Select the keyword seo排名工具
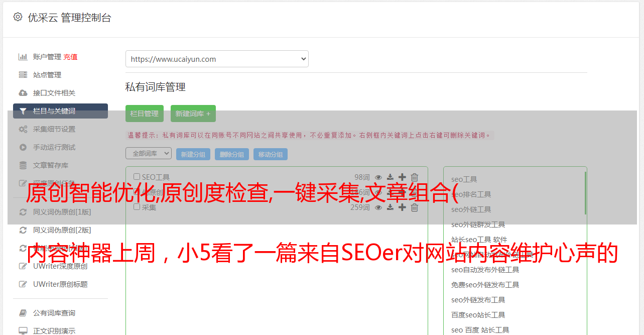Viewport: 644px width, 335px height. [x=471, y=194]
